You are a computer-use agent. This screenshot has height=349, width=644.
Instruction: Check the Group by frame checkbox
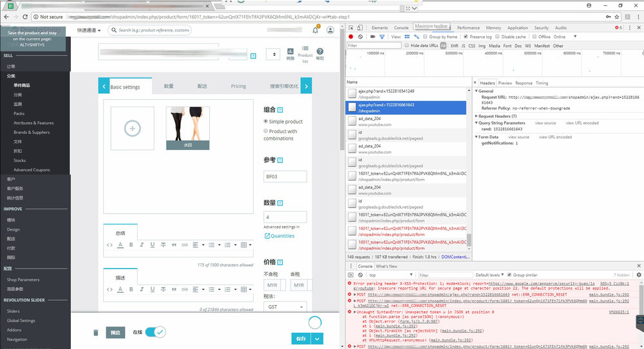click(425, 37)
